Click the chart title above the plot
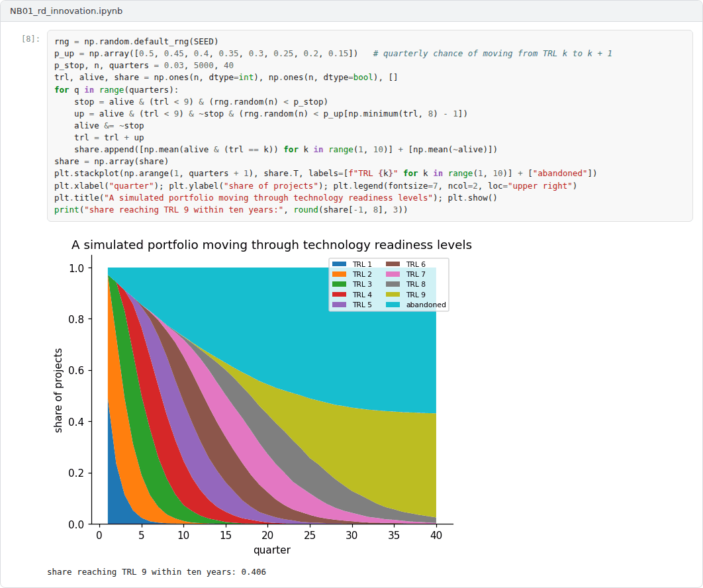 [x=271, y=245]
